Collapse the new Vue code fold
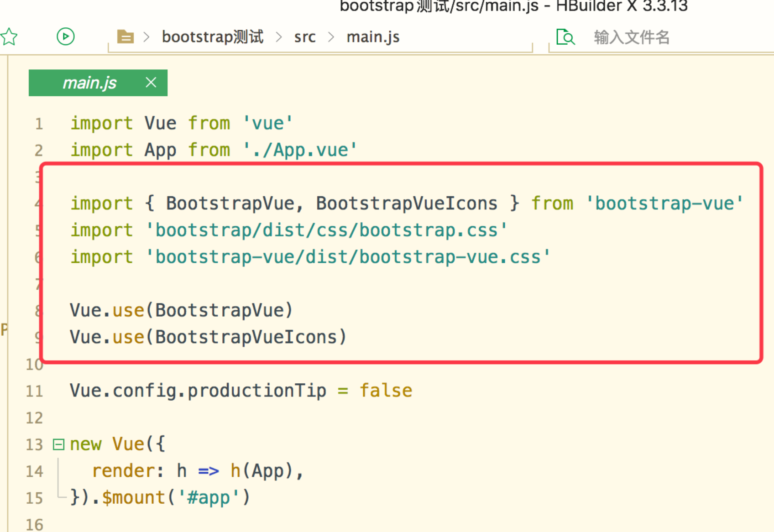The height and width of the screenshot is (532, 774). pyautogui.click(x=58, y=444)
